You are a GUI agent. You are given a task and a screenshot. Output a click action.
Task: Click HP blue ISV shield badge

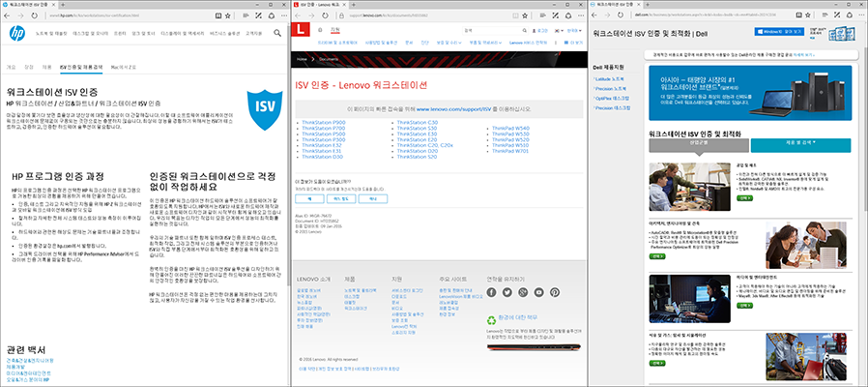click(265, 109)
